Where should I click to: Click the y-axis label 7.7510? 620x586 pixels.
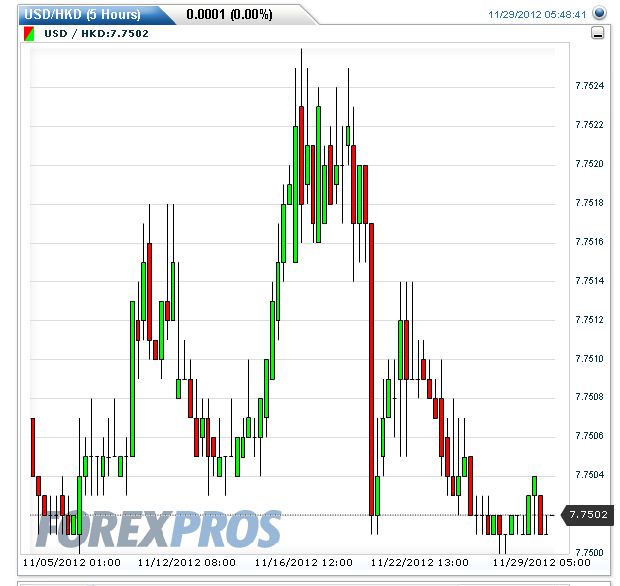(x=590, y=359)
